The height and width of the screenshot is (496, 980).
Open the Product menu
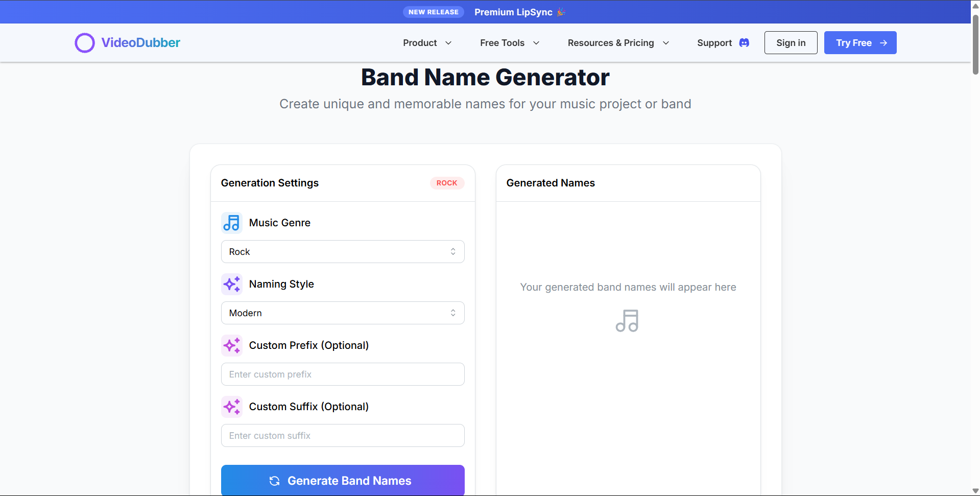(427, 43)
